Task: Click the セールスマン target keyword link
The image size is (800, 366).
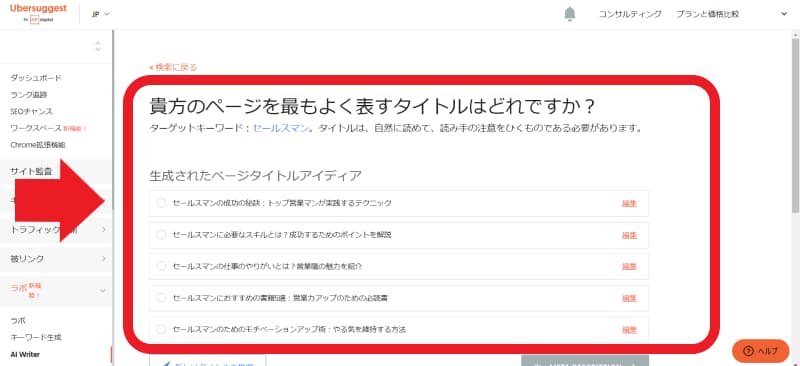Action: pyautogui.click(x=281, y=128)
